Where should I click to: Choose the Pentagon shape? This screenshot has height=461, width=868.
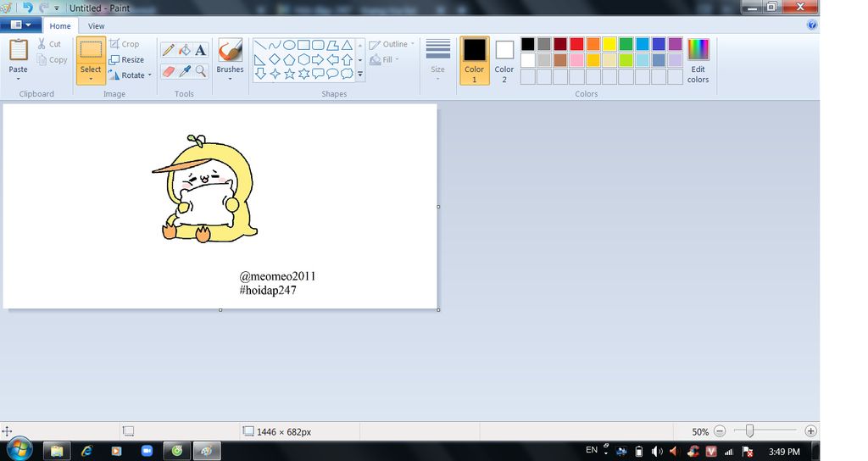289,60
